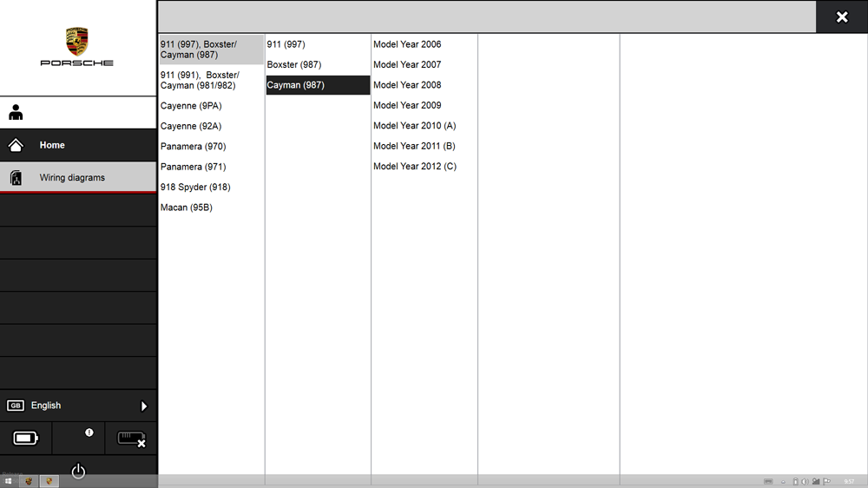Select English language entry

tap(78, 406)
